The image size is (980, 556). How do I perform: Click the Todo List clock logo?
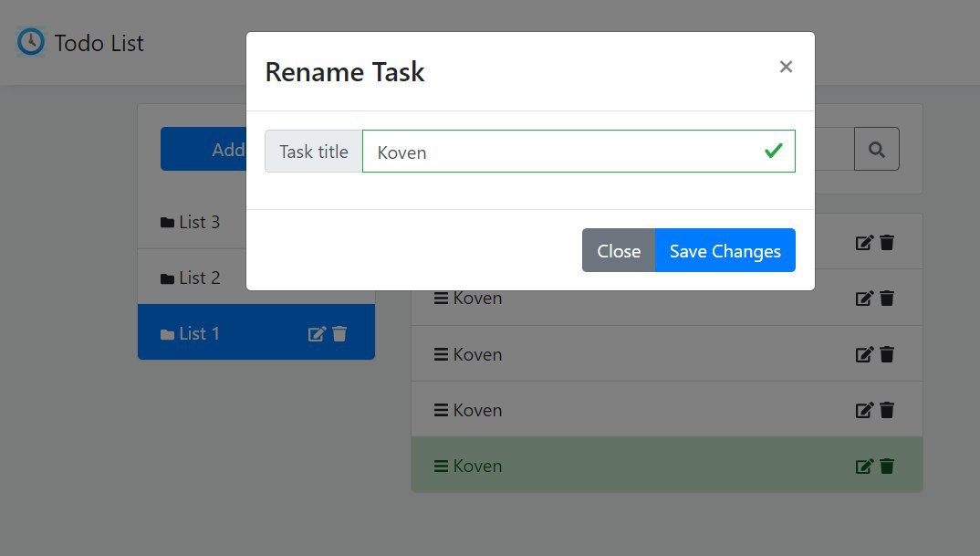click(31, 42)
